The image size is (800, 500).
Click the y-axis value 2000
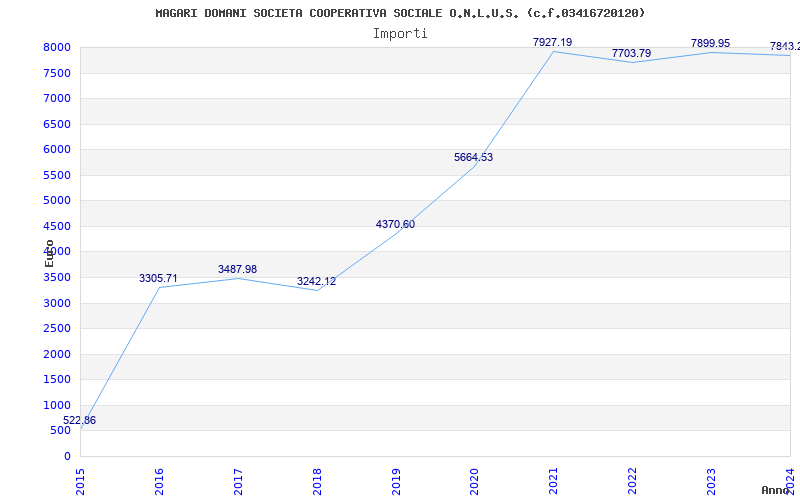[57, 355]
